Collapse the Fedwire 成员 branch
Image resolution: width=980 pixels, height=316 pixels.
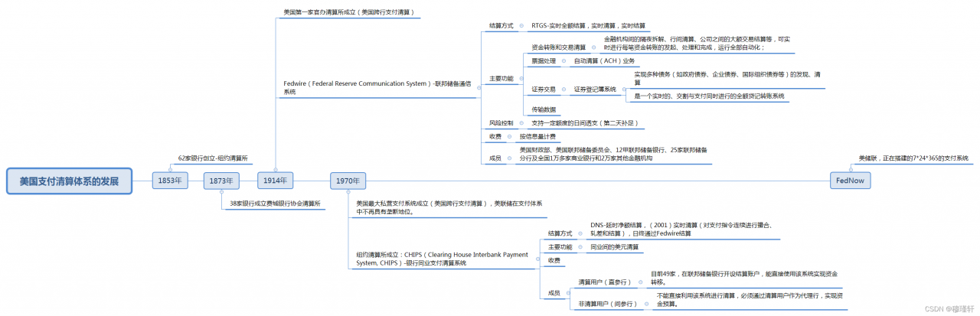click(511, 158)
